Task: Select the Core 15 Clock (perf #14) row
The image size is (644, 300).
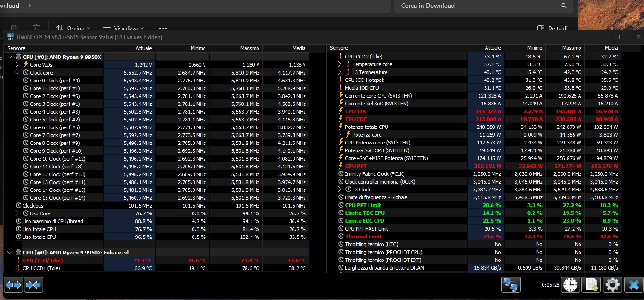Action: pyautogui.click(x=156, y=198)
